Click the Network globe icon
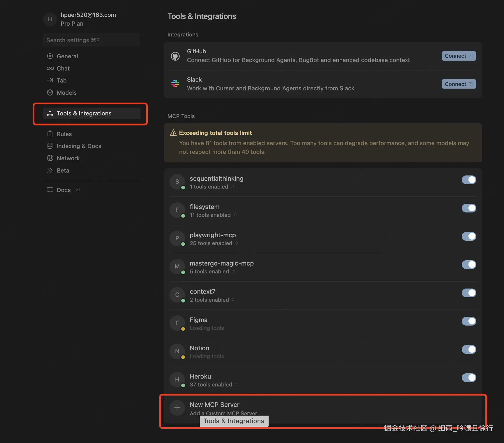The image size is (504, 443). click(50, 158)
